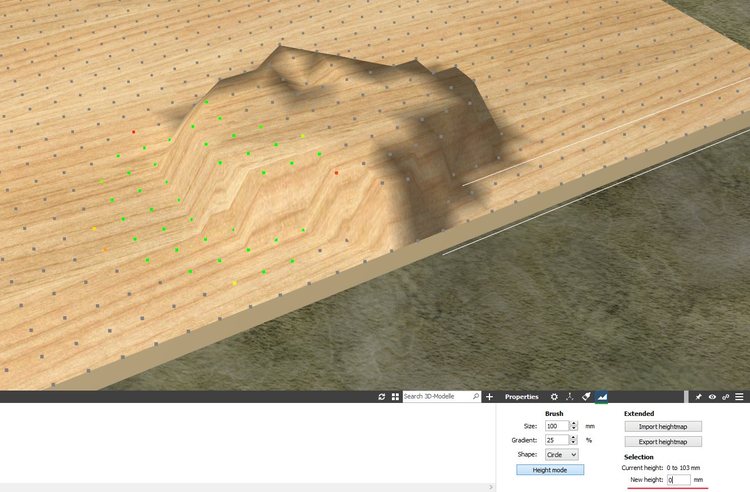
Task: Click the Gradient input field
Action: tap(557, 440)
